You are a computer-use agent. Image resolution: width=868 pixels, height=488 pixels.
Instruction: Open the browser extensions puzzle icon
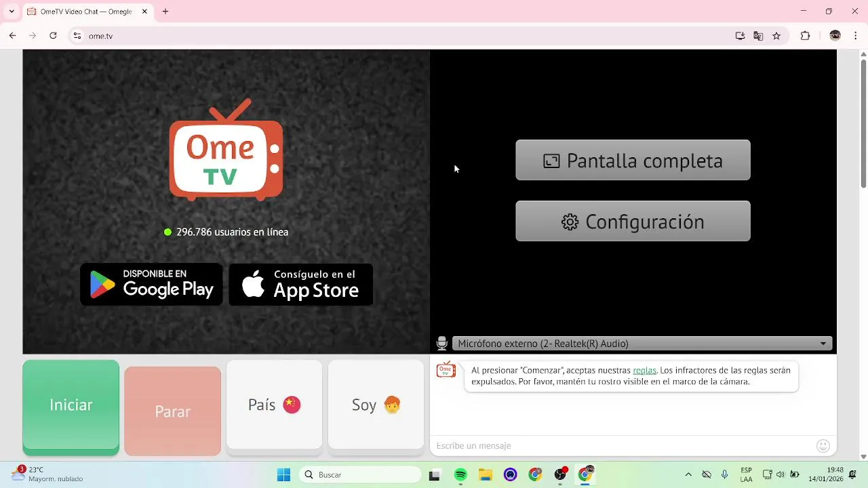tap(806, 36)
